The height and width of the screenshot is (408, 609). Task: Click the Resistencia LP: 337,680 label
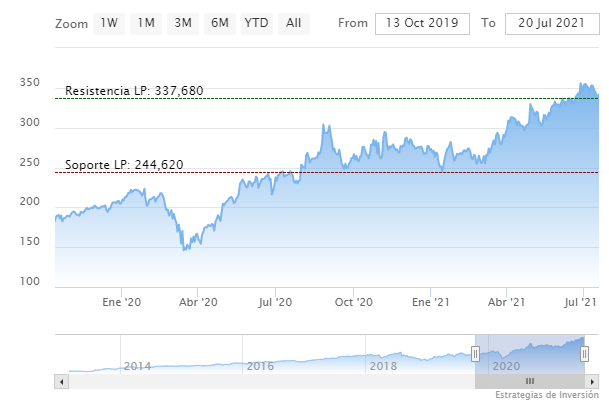point(134,91)
